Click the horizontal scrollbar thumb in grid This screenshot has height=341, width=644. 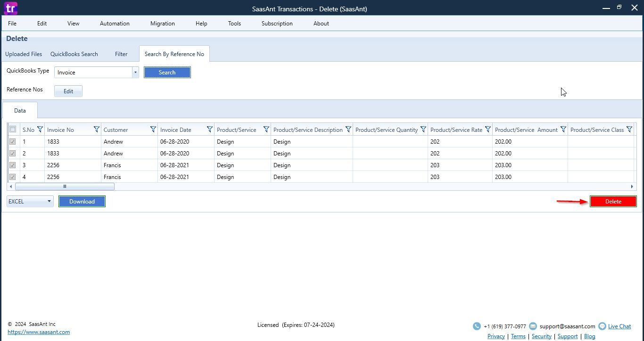65,187
